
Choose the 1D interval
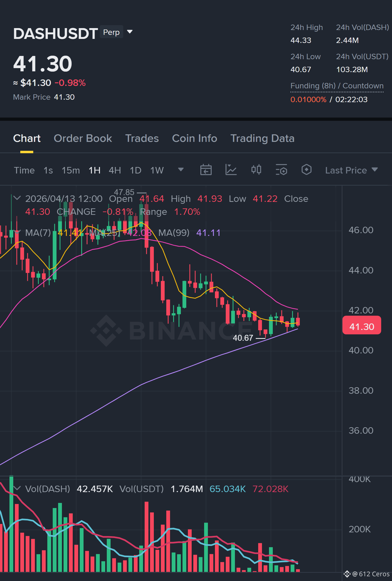coord(135,170)
